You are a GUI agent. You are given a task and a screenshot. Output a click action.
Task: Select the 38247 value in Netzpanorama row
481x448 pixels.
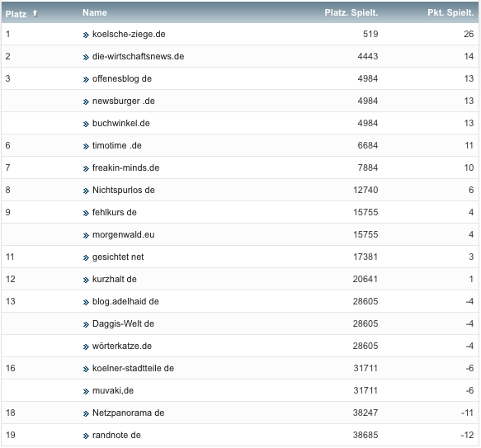point(365,413)
